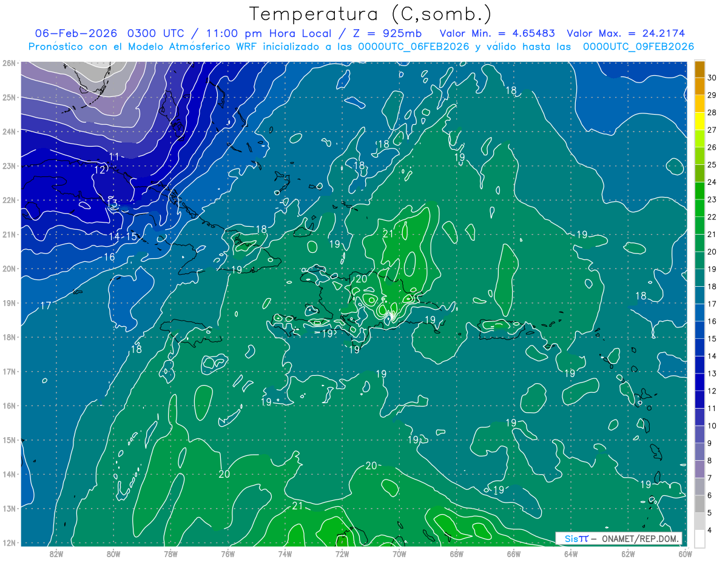Click the ONAMET/REP.DOM. logo box
The image size is (728, 562).
click(619, 538)
